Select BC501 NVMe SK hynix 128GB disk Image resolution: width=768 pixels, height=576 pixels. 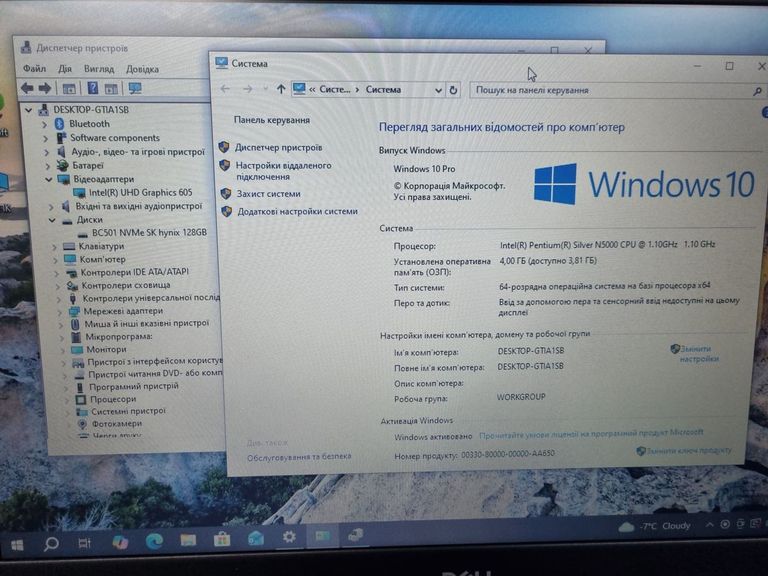tap(149, 232)
